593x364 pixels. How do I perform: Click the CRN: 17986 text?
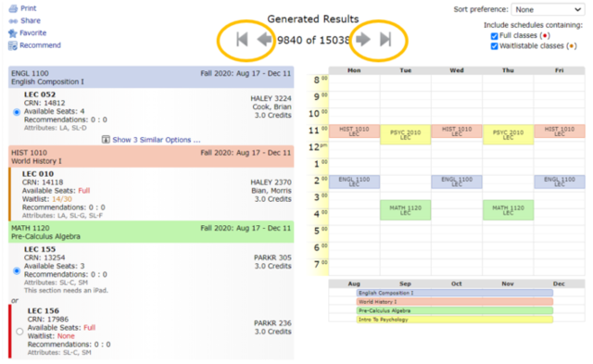point(48,320)
